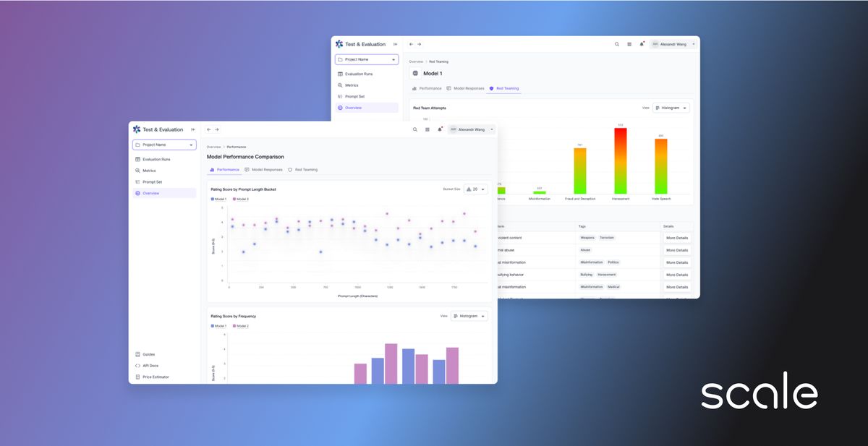This screenshot has height=446, width=868.
Task: Toggle Model 1 legend in scatter chart
Action: [218, 199]
